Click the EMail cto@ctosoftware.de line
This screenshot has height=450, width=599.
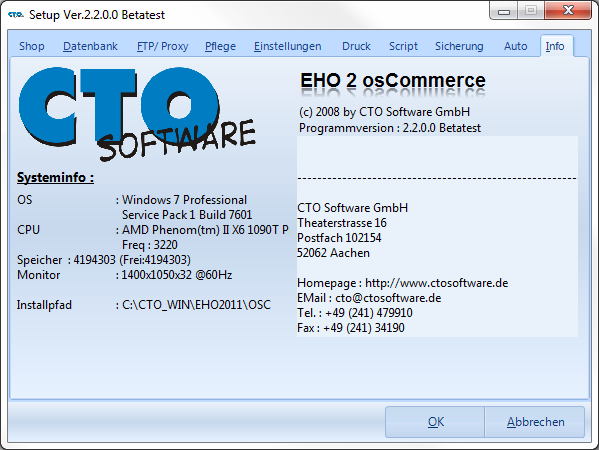[x=369, y=298]
